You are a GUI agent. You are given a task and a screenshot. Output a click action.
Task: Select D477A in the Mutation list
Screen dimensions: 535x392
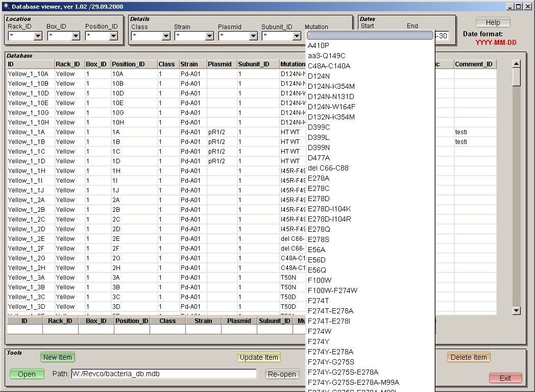pyautogui.click(x=370, y=158)
